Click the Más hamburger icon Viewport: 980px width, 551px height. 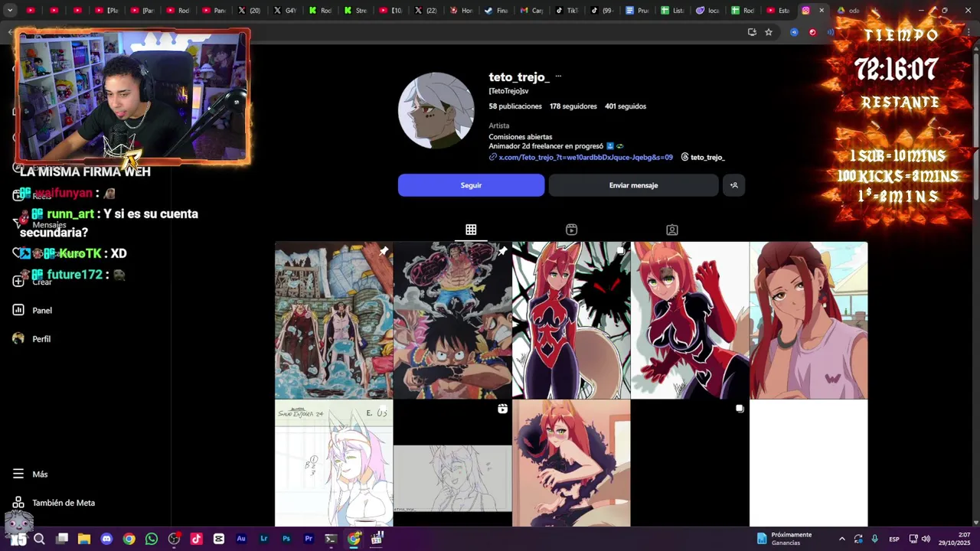(18, 474)
